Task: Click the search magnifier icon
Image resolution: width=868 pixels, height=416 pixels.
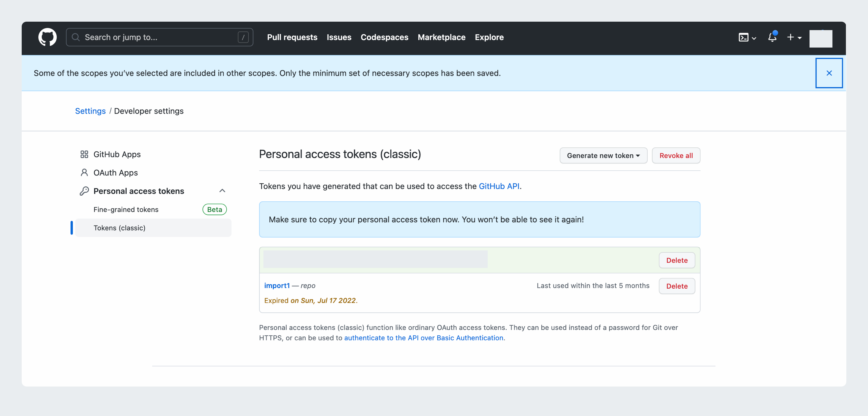Action: coord(76,37)
